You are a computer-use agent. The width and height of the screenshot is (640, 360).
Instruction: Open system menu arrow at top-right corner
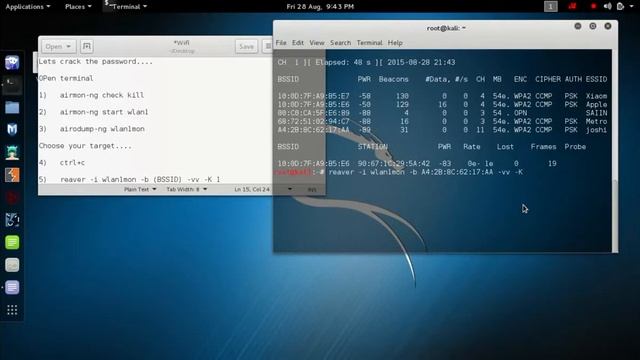point(632,6)
